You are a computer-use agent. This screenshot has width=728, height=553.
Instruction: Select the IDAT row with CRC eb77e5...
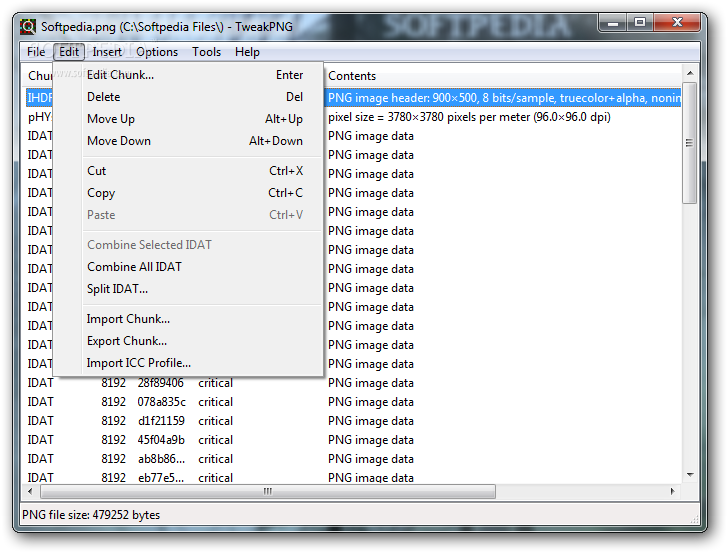click(353, 477)
